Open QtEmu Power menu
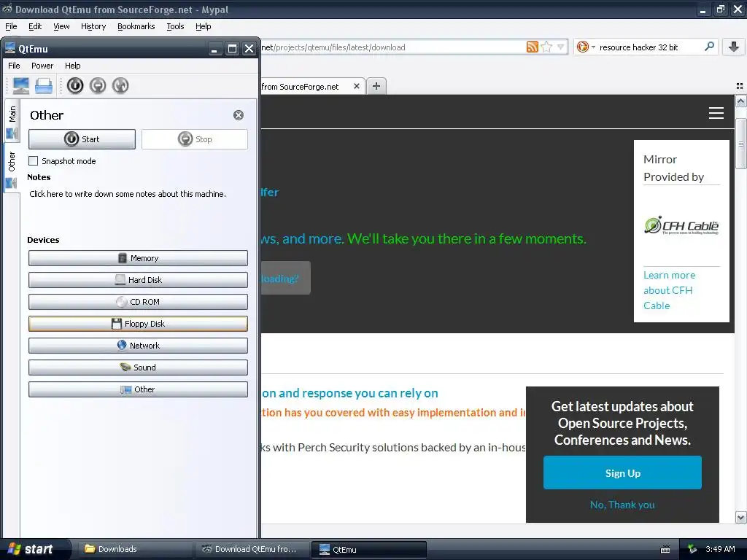Viewport: 747px width, 560px height. click(42, 66)
